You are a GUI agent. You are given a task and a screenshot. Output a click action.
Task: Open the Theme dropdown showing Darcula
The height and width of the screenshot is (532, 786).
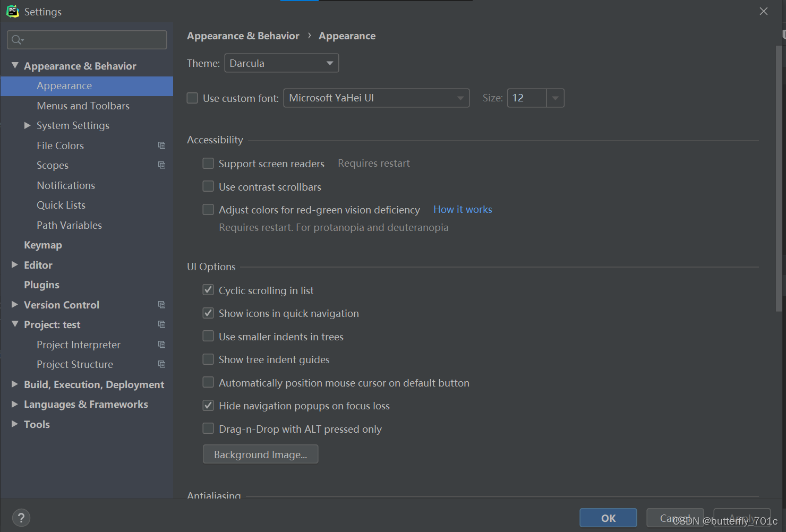click(281, 63)
